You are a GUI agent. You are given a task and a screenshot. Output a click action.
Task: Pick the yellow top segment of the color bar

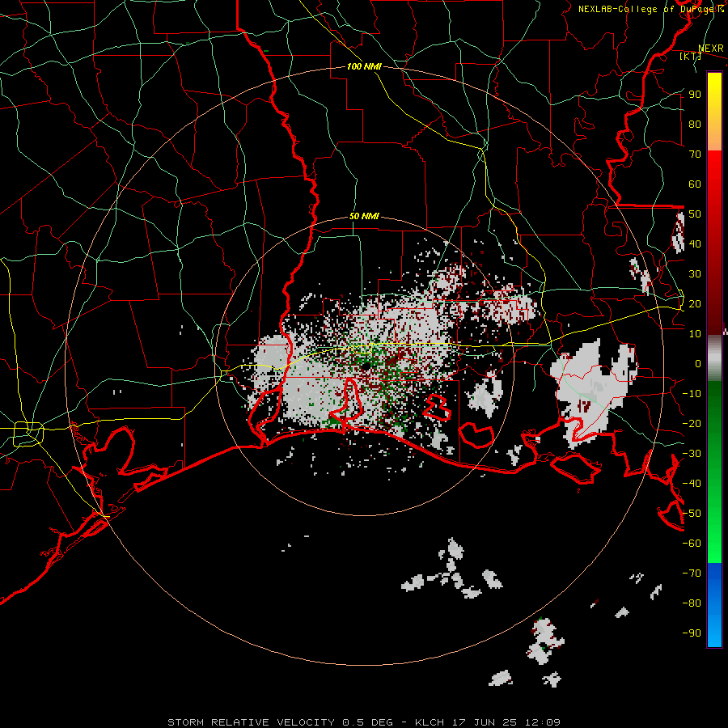pos(714,112)
